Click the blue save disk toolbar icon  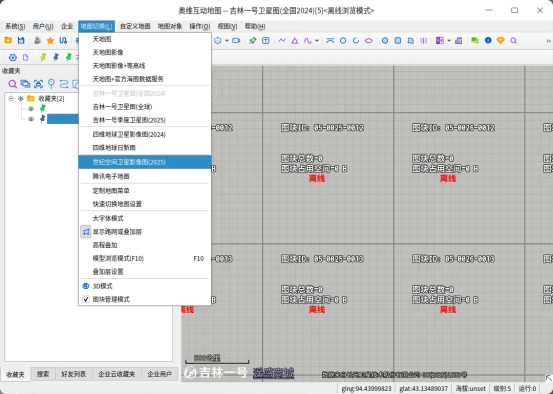pyautogui.click(x=21, y=41)
